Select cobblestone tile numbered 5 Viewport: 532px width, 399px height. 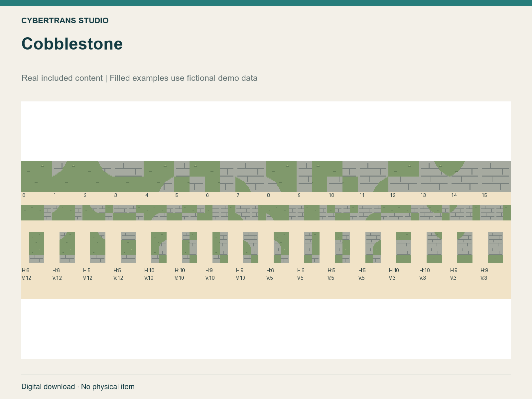pyautogui.click(x=190, y=177)
